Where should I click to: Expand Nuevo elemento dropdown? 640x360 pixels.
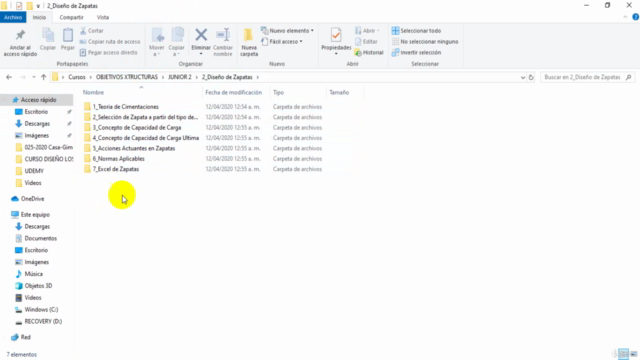pyautogui.click(x=312, y=31)
